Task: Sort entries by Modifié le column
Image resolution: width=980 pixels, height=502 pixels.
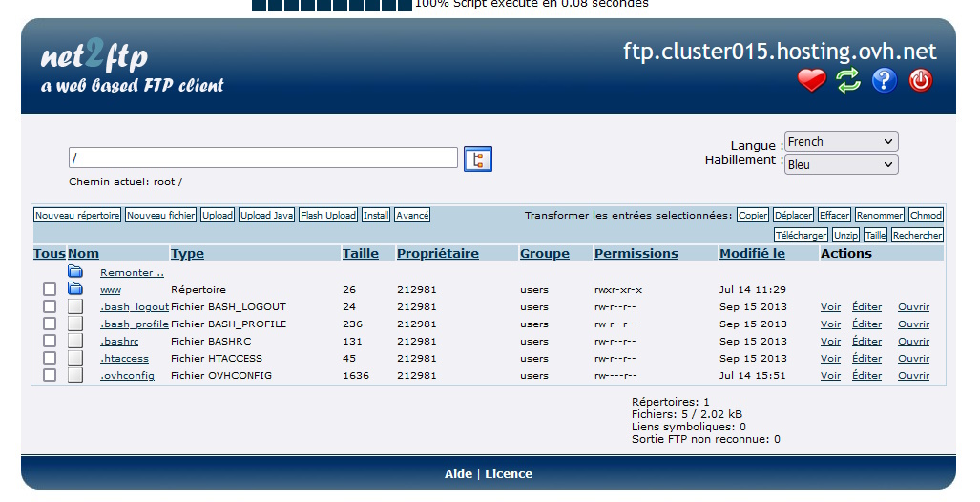Action: coord(752,253)
